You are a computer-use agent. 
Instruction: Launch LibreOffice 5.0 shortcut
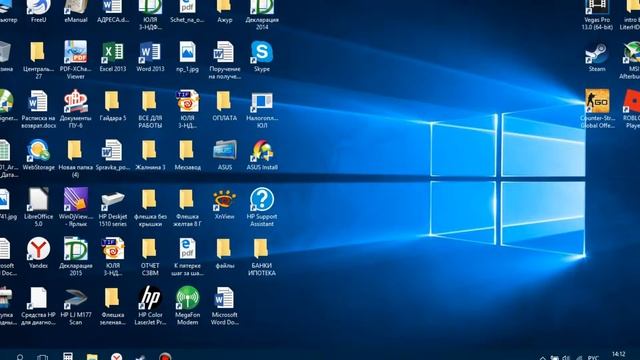pyautogui.click(x=38, y=207)
